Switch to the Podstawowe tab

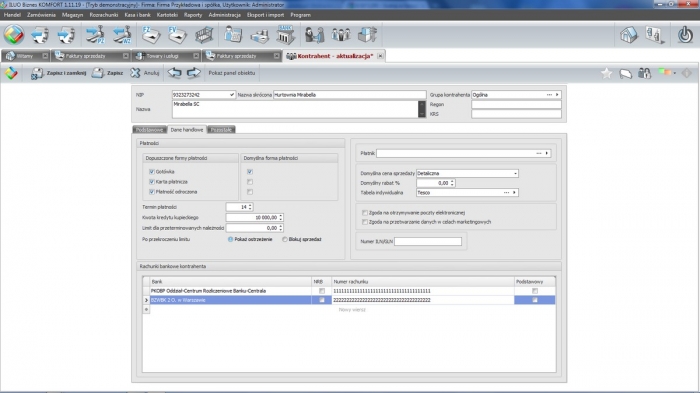click(150, 130)
